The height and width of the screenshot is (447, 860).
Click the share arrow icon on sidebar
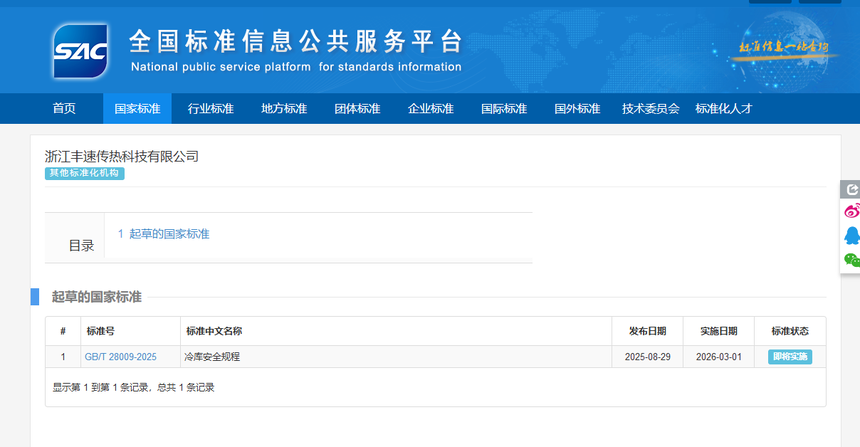[x=851, y=189]
